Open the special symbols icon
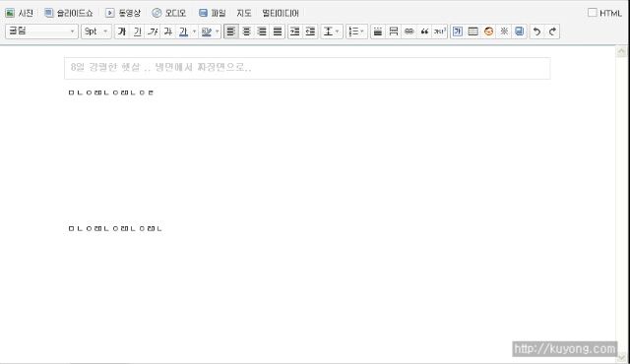630x364 pixels. coord(504,31)
